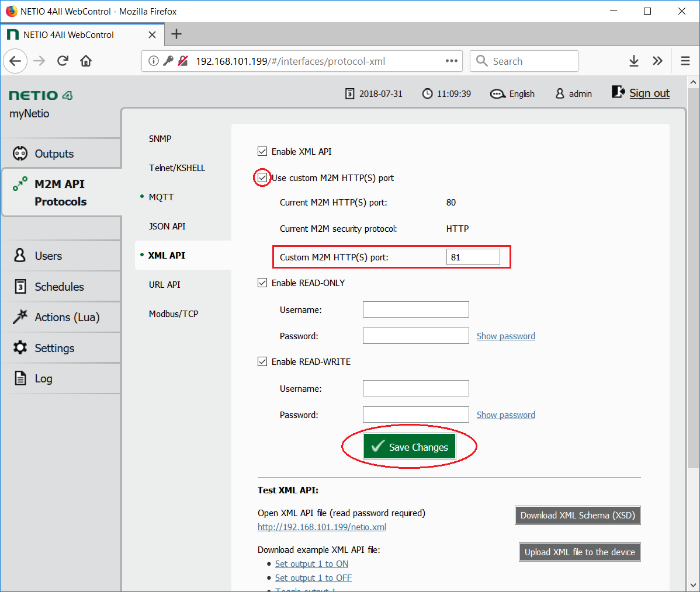Click the saved login key icon
700x592 pixels.
[168, 61]
